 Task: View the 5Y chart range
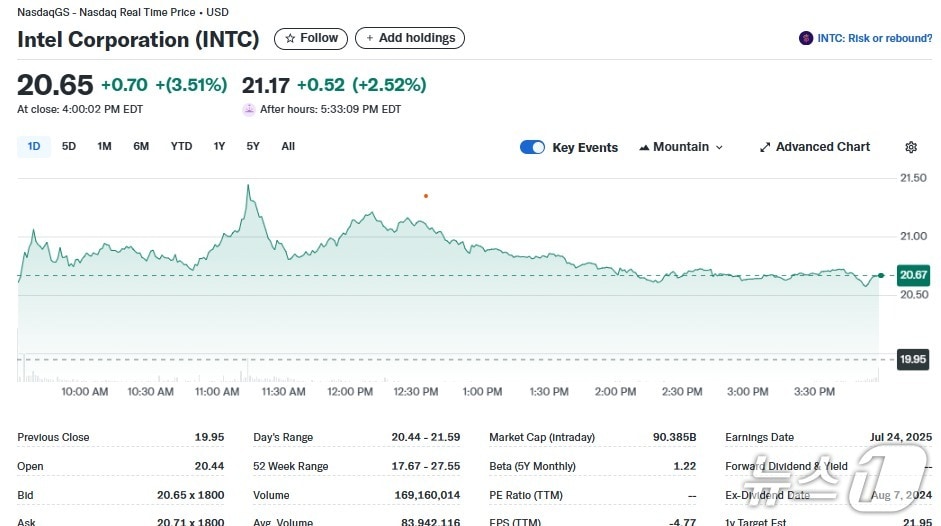tap(253, 146)
